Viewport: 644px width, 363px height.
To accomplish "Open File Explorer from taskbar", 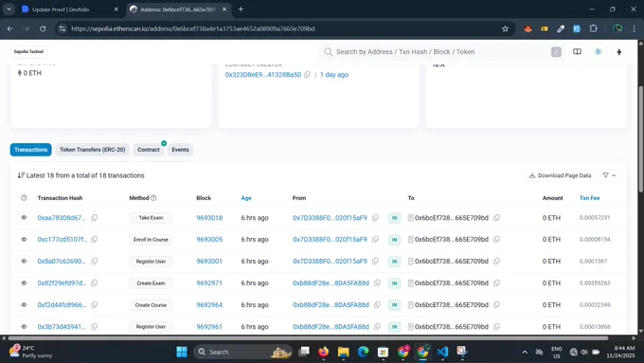I will coord(344,352).
